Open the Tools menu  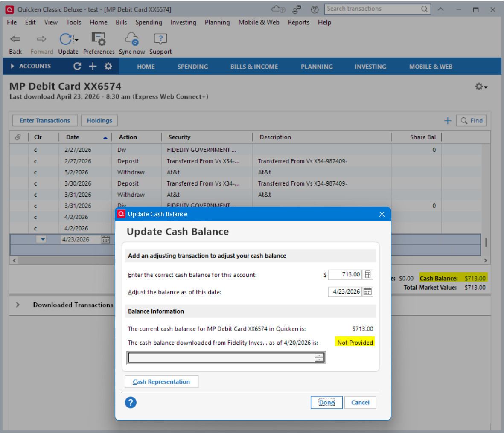73,23
